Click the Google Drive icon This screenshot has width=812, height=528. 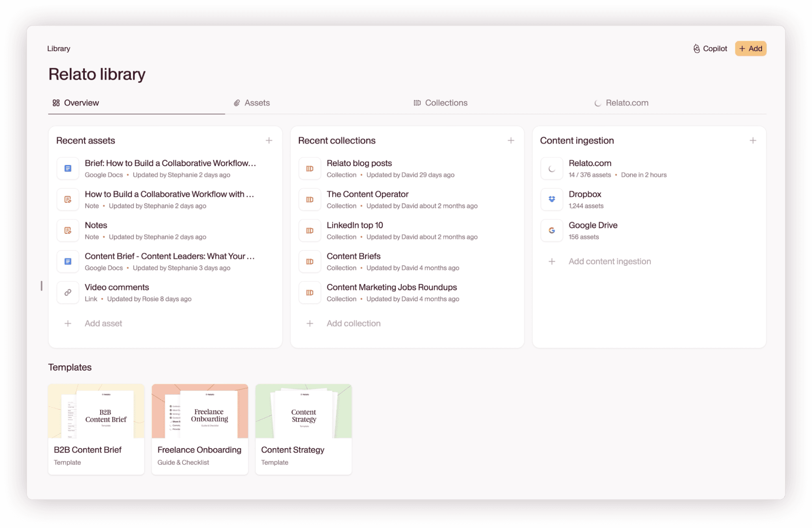point(552,230)
